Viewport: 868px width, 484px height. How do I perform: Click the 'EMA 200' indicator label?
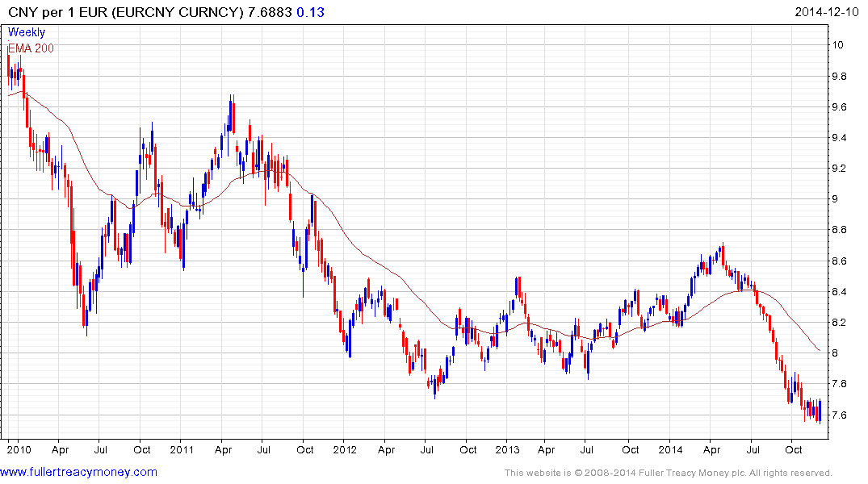click(31, 48)
